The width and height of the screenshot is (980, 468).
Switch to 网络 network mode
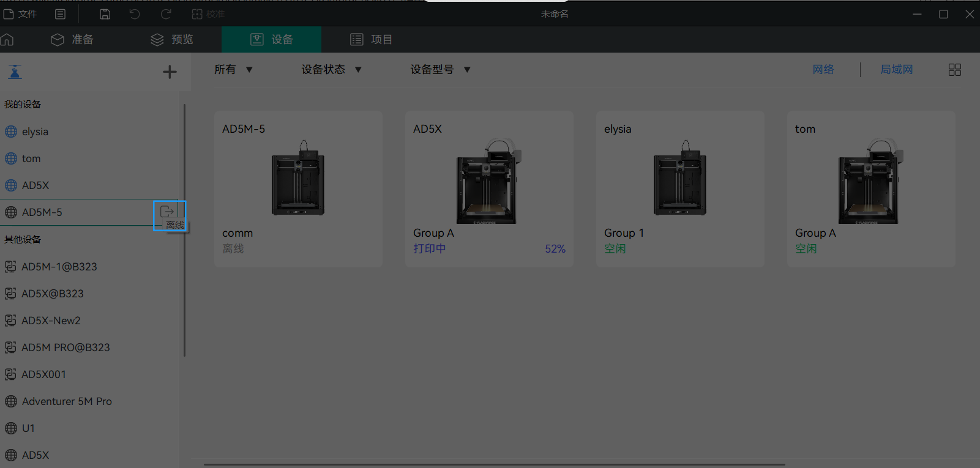click(x=823, y=70)
